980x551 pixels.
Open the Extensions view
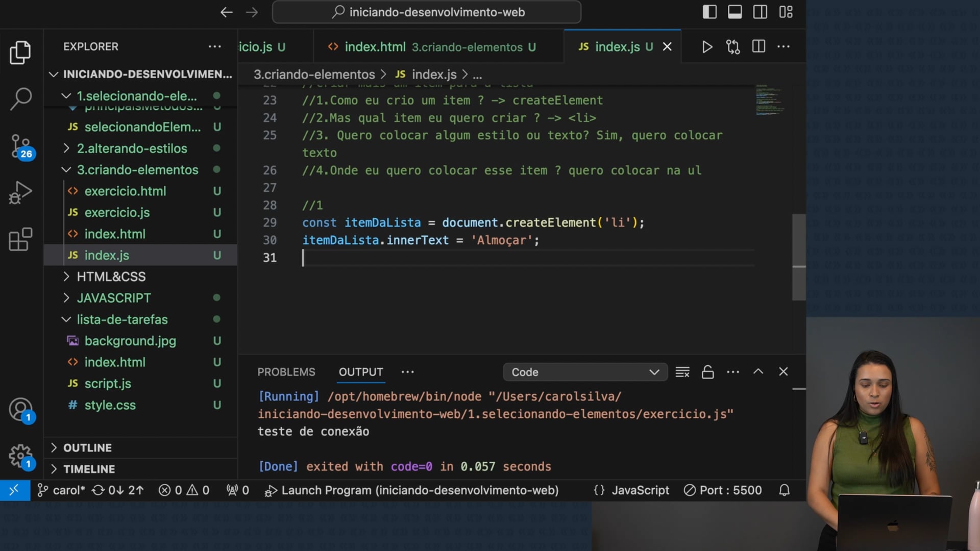[20, 239]
